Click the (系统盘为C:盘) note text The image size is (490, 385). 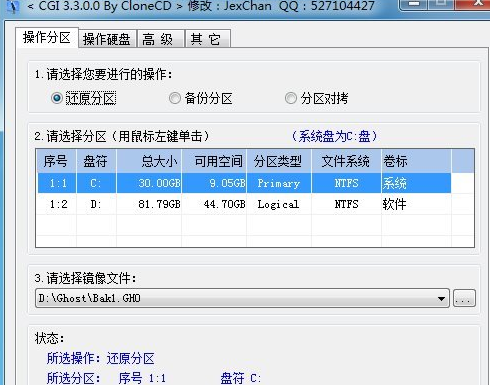coord(334,136)
